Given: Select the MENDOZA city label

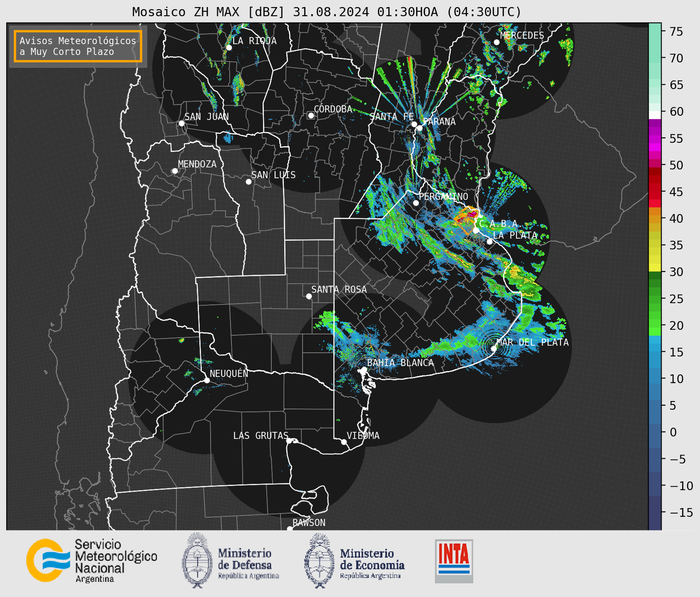Looking at the screenshot, I should [197, 164].
